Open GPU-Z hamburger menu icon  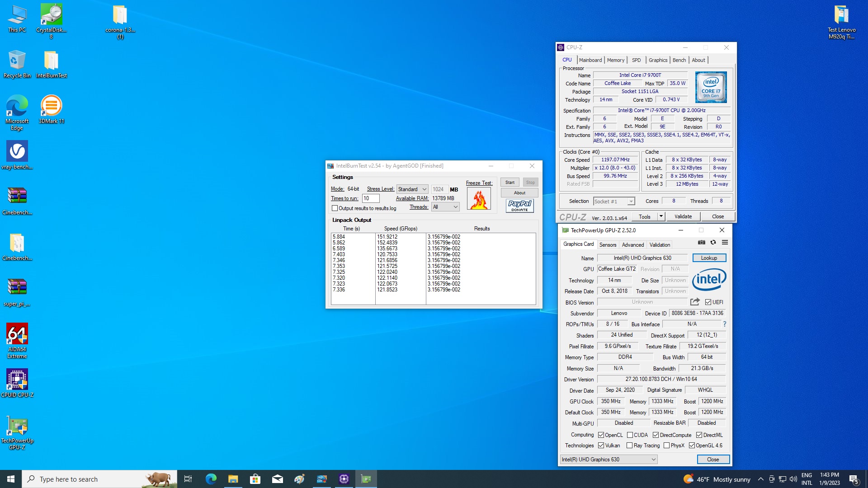coord(725,242)
